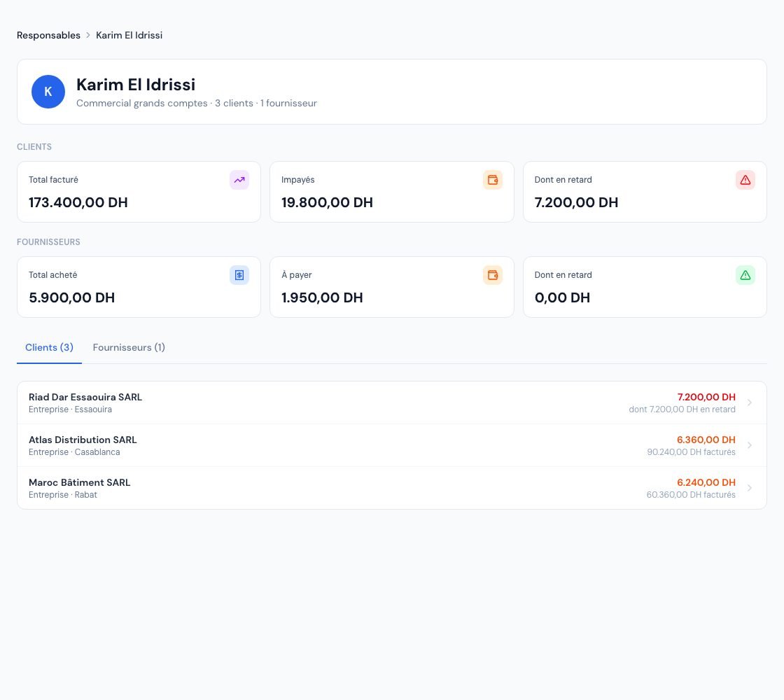Click the Karim El Idrissi breadcrumb item
The image size is (784, 700).
[x=129, y=35]
